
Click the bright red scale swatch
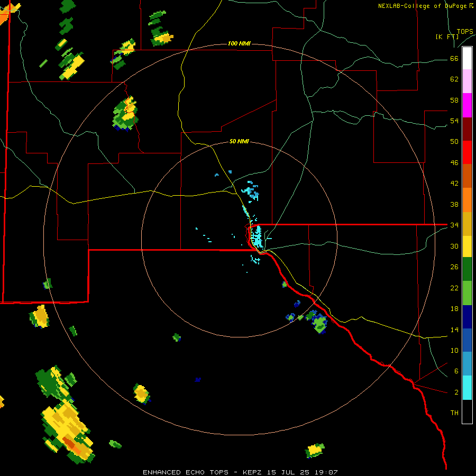467,152
